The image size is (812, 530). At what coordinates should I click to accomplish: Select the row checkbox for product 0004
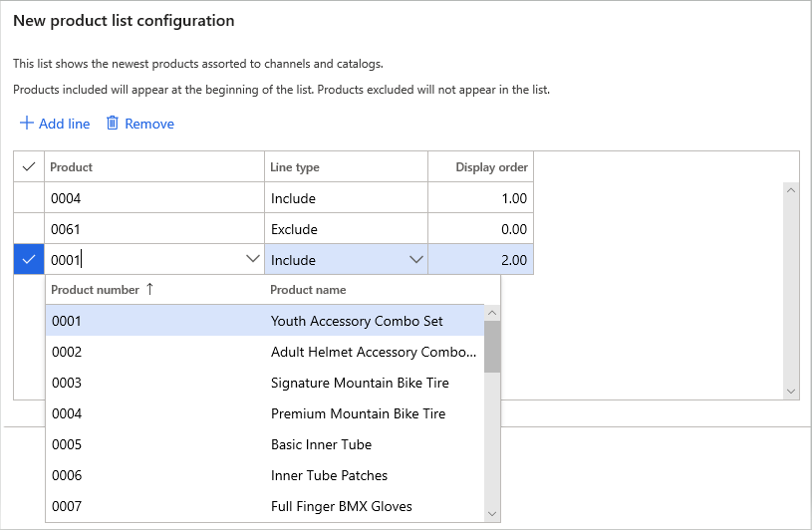click(29, 198)
